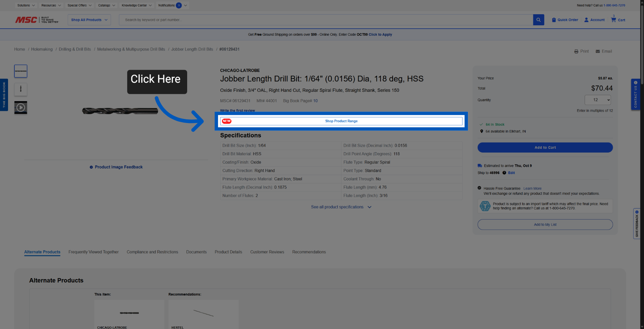Viewport: 644px width, 329px height.
Task: Play the product video thumbnail
Action: [x=21, y=107]
